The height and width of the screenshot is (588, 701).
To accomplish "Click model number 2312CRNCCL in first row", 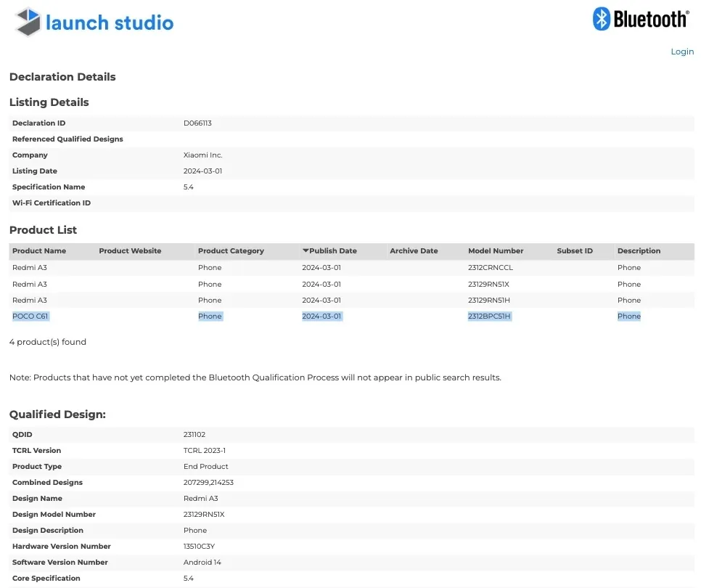I will [491, 267].
